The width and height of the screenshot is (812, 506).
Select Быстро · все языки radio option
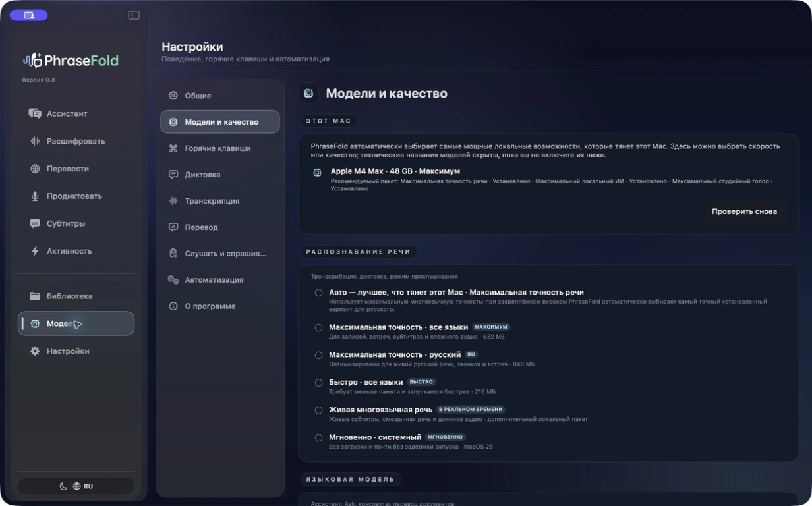pyautogui.click(x=318, y=383)
